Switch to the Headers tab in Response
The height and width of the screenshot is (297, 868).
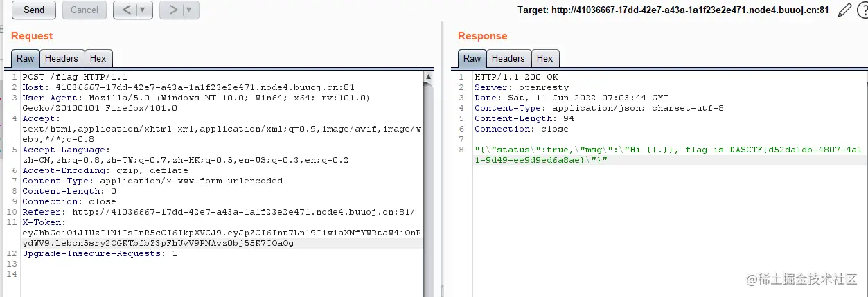pyautogui.click(x=508, y=59)
